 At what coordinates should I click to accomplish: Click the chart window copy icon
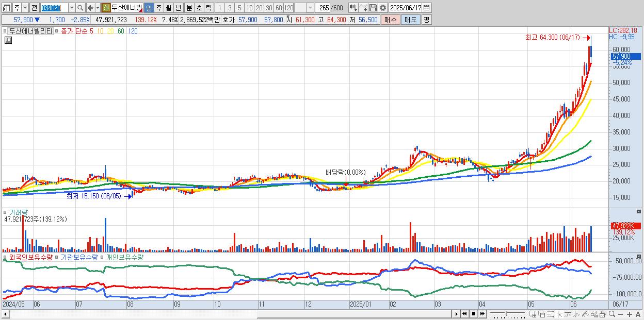coord(603,314)
